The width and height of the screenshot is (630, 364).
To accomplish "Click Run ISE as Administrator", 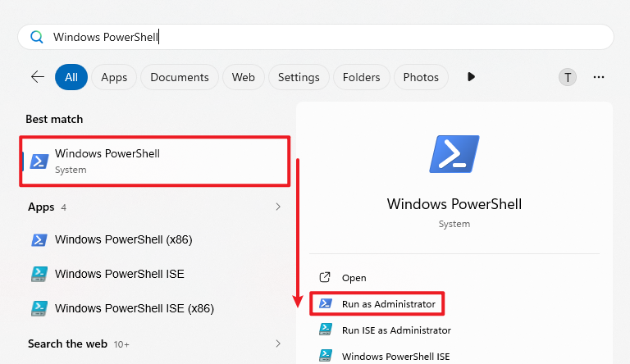I will click(396, 330).
